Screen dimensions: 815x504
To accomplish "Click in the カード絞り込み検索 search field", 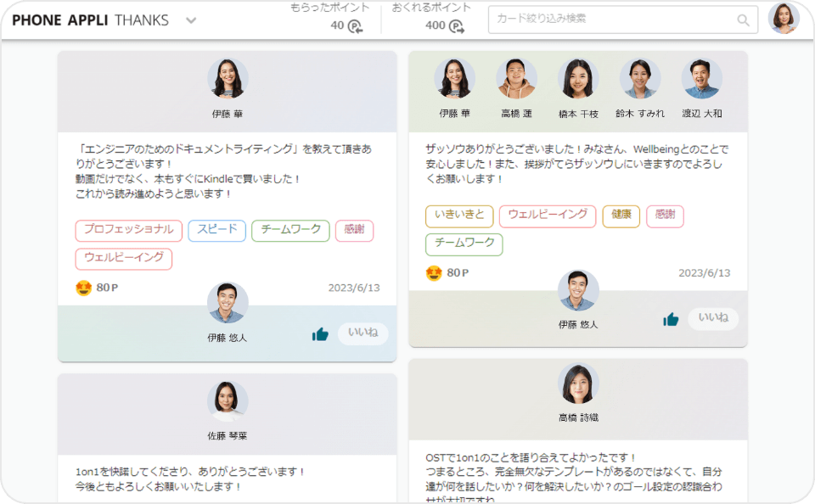I will 611,20.
